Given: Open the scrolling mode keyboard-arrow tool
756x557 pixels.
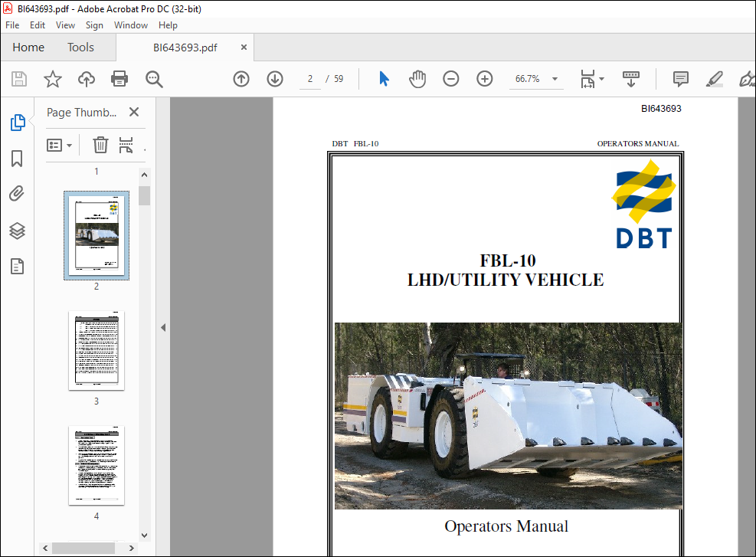Looking at the screenshot, I should 630,79.
